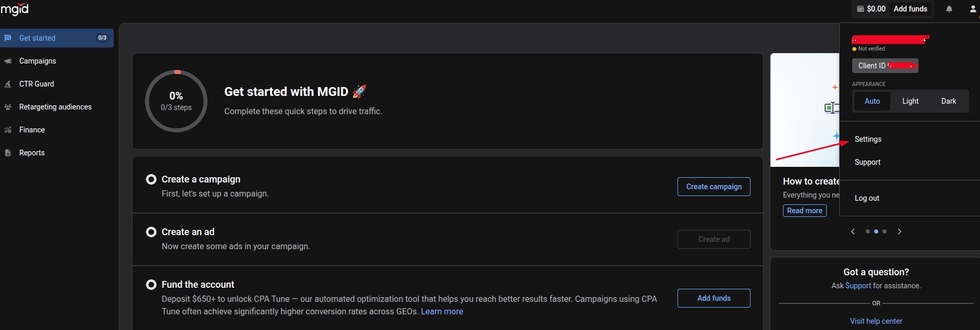Click the Fund the account title

pyautogui.click(x=198, y=285)
